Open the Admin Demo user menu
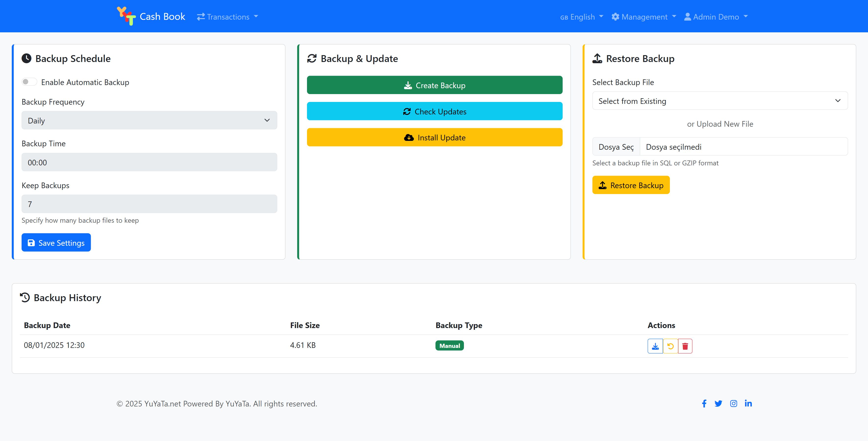Screen dimensions: 868x441 (x=716, y=17)
